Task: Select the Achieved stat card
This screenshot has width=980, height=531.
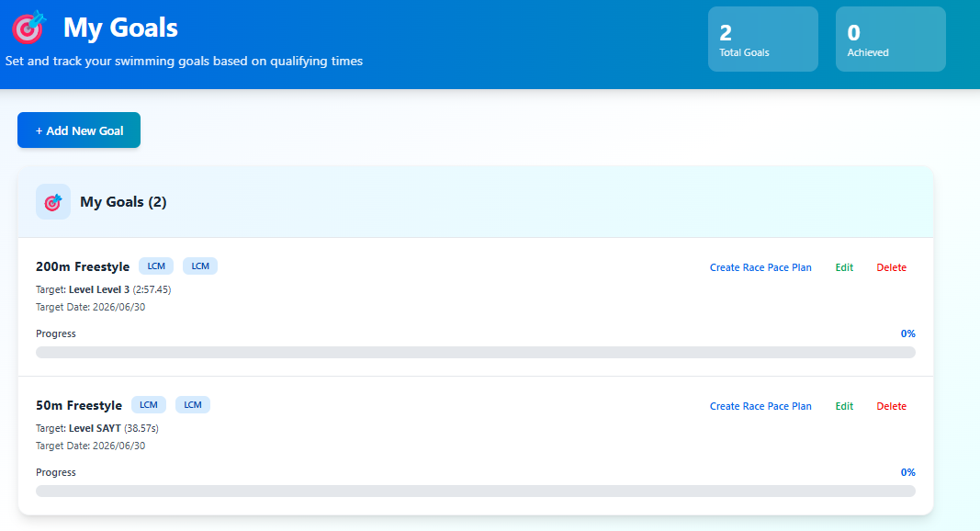Action: 890,40
